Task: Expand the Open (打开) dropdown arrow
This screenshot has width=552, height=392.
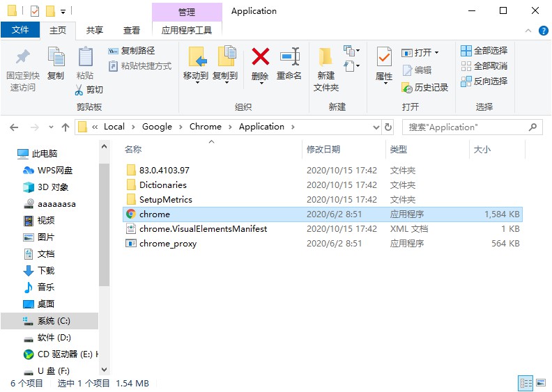Action: 436,53
